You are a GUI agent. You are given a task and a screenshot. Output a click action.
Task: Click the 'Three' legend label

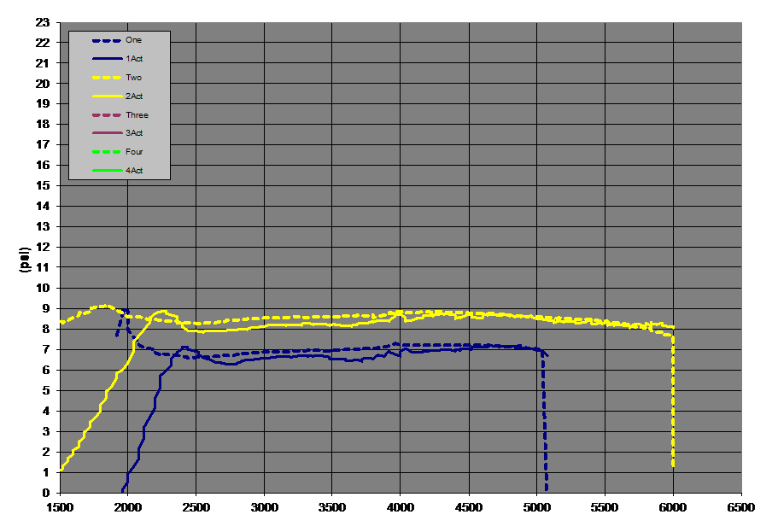point(137,115)
